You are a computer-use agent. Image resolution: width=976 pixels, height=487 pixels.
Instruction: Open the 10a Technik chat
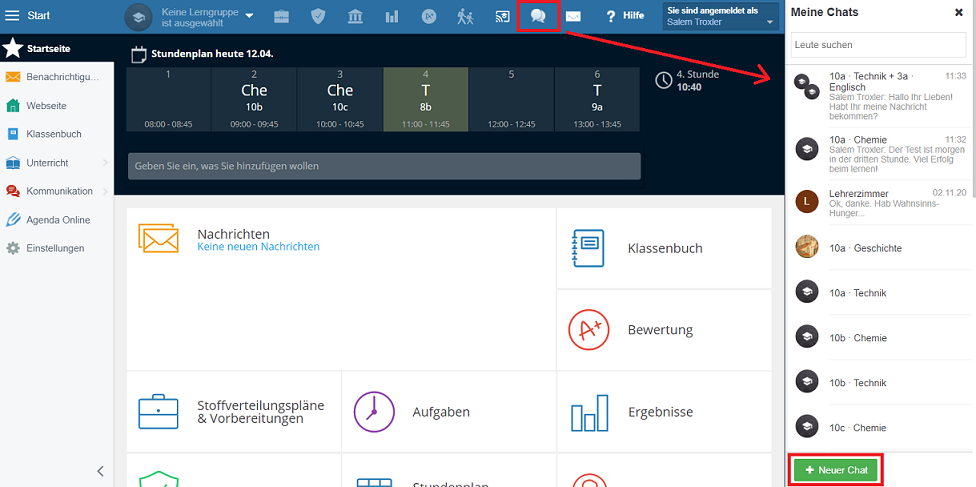pos(880,293)
